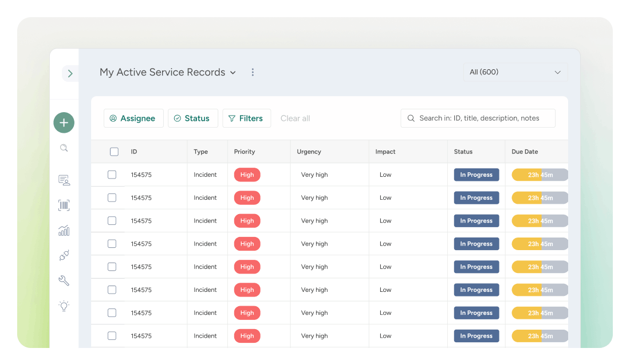Image resolution: width=630 pixels, height=364 pixels.
Task: Open the three-dot options menu beside title
Action: (x=253, y=72)
